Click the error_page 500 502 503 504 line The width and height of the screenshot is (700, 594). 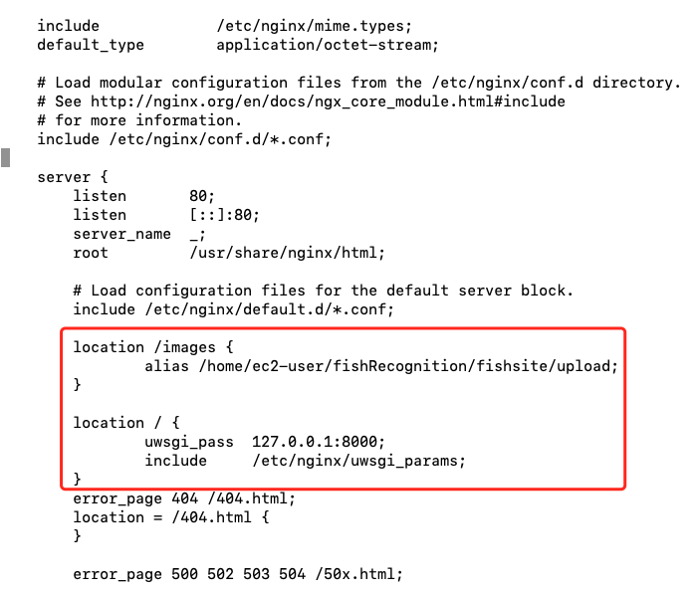coord(238,574)
